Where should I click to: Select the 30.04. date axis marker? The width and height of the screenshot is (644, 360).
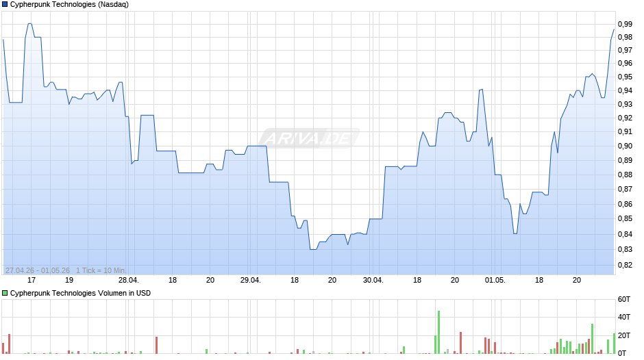click(373, 280)
